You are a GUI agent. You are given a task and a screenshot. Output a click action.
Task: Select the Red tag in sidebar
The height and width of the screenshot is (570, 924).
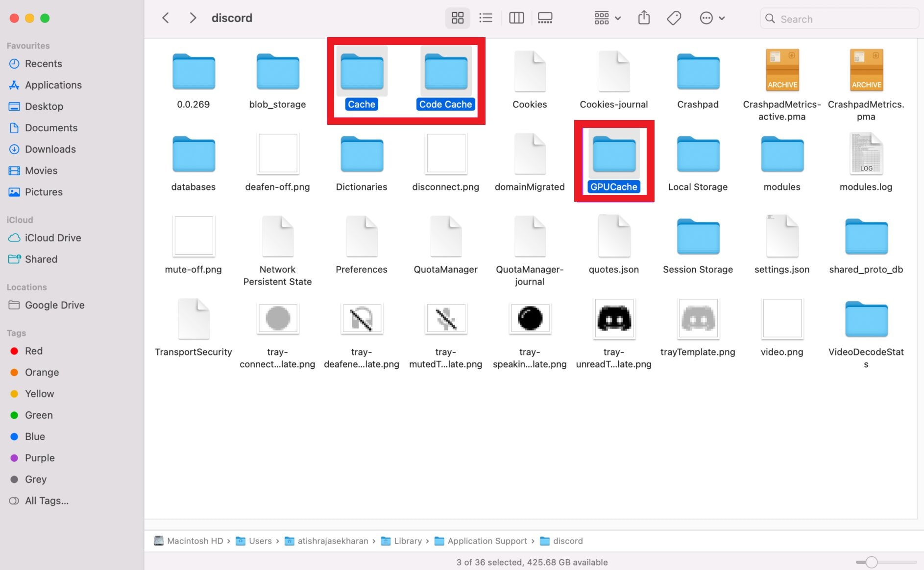34,351
